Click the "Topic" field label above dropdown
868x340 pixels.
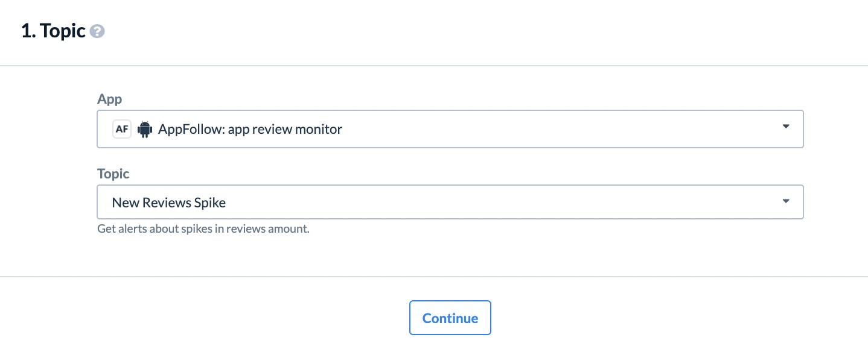coord(113,174)
